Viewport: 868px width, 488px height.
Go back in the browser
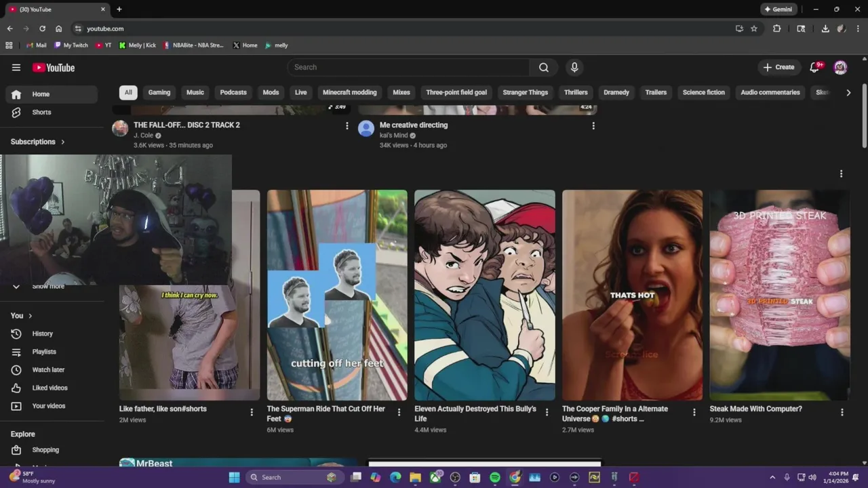(9, 28)
